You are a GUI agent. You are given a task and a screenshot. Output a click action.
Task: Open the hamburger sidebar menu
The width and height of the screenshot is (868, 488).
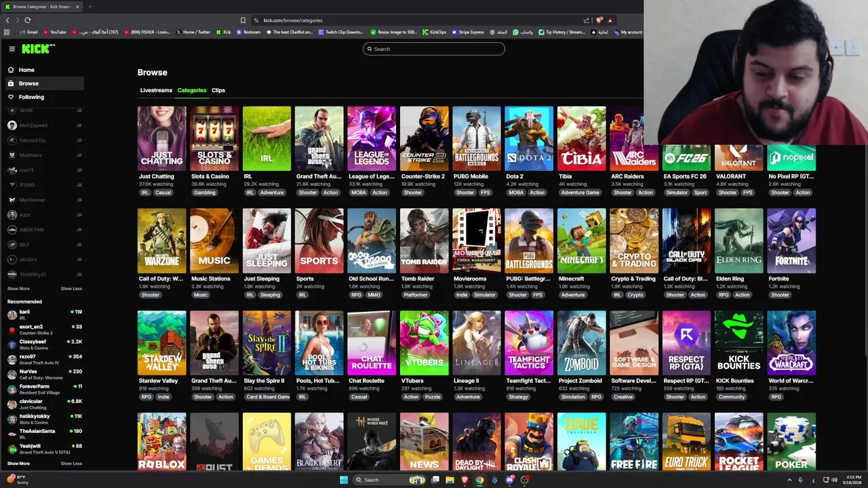pyautogui.click(x=12, y=49)
